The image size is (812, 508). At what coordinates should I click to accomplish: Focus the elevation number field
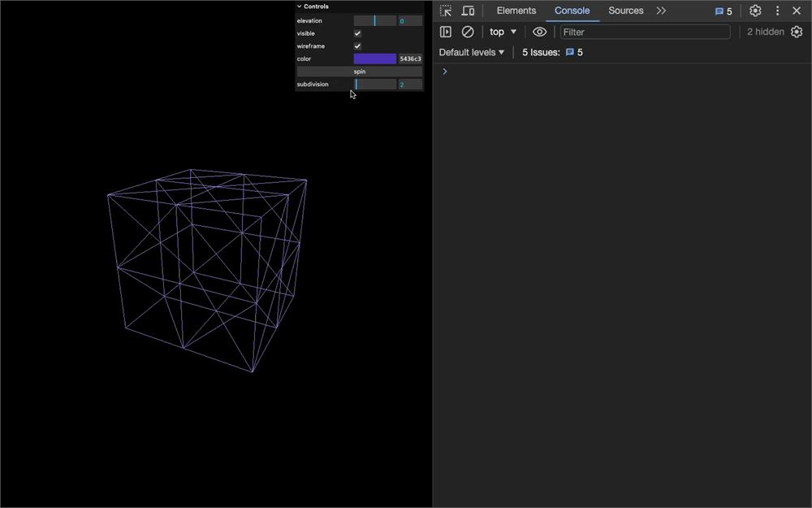tap(410, 21)
